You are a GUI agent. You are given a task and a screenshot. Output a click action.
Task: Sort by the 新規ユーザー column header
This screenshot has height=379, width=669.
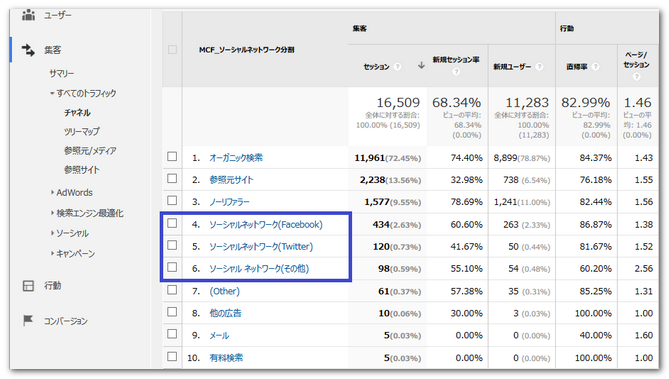coord(512,67)
